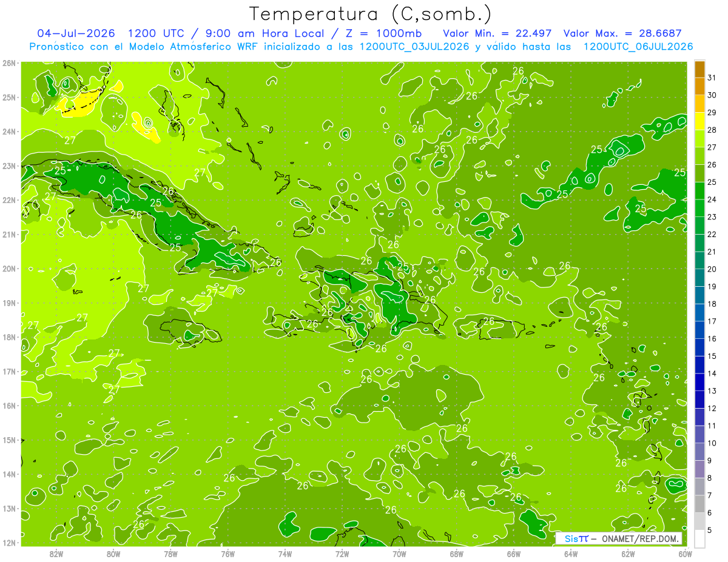728x562 pixels.
Task: Click the dark orange swatch atop the color scale
Action: (x=699, y=69)
